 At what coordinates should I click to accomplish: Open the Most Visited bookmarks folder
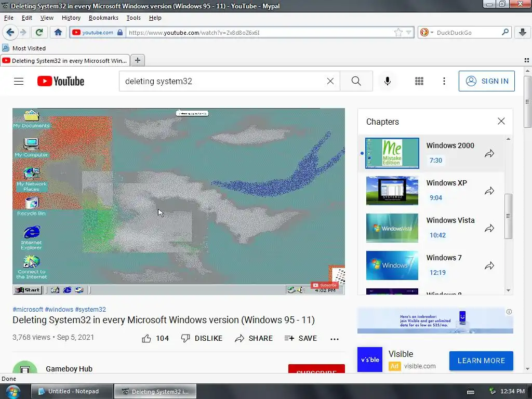coord(24,48)
